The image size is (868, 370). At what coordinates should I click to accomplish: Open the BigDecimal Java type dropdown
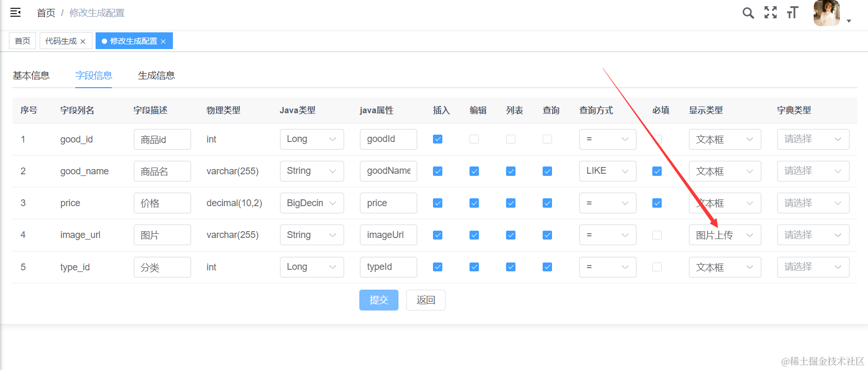click(x=311, y=203)
